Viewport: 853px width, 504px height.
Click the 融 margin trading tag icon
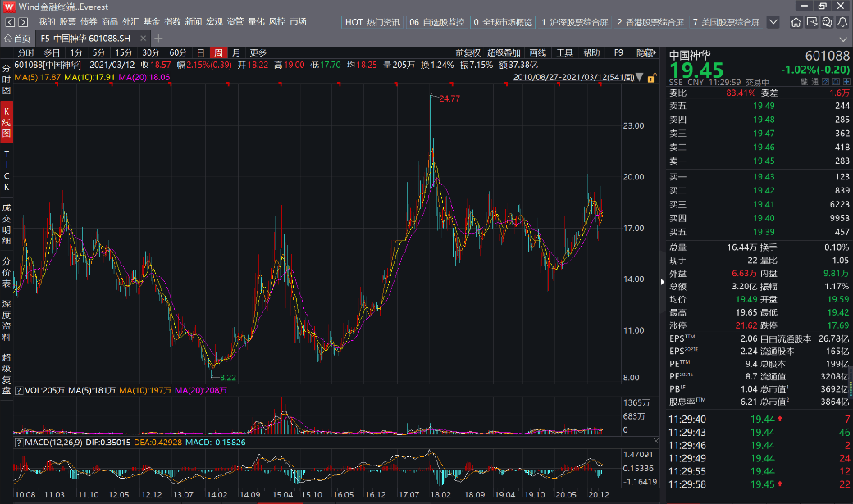(x=805, y=82)
